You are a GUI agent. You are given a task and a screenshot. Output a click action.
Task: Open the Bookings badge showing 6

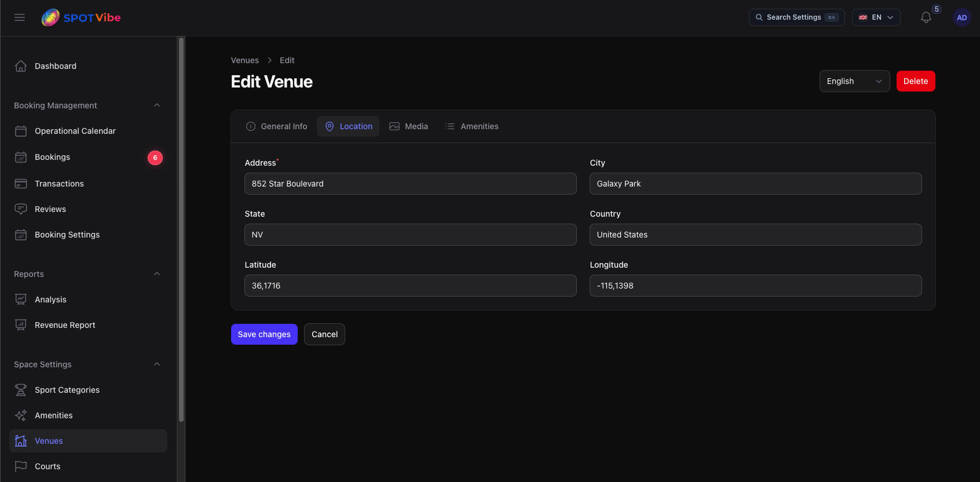click(x=155, y=158)
